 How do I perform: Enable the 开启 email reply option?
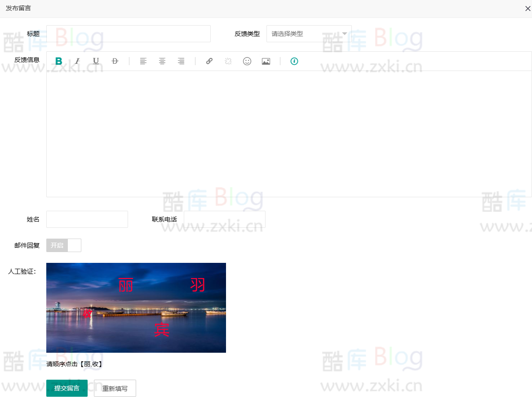(x=57, y=245)
